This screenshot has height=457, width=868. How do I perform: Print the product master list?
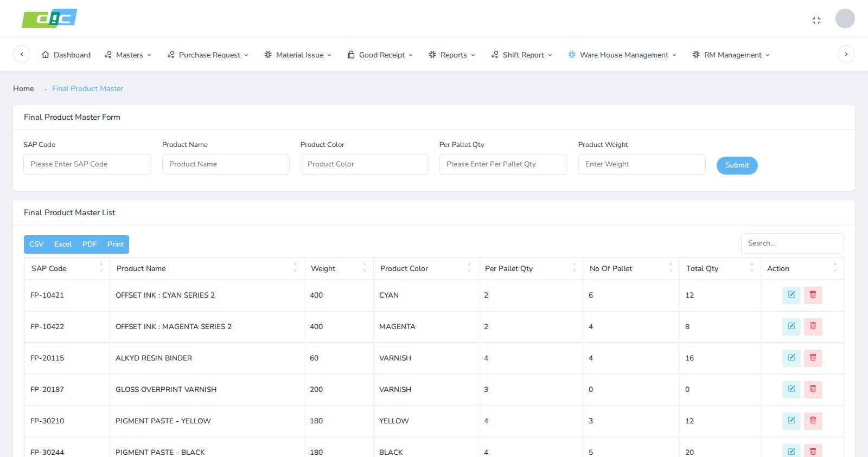click(116, 244)
